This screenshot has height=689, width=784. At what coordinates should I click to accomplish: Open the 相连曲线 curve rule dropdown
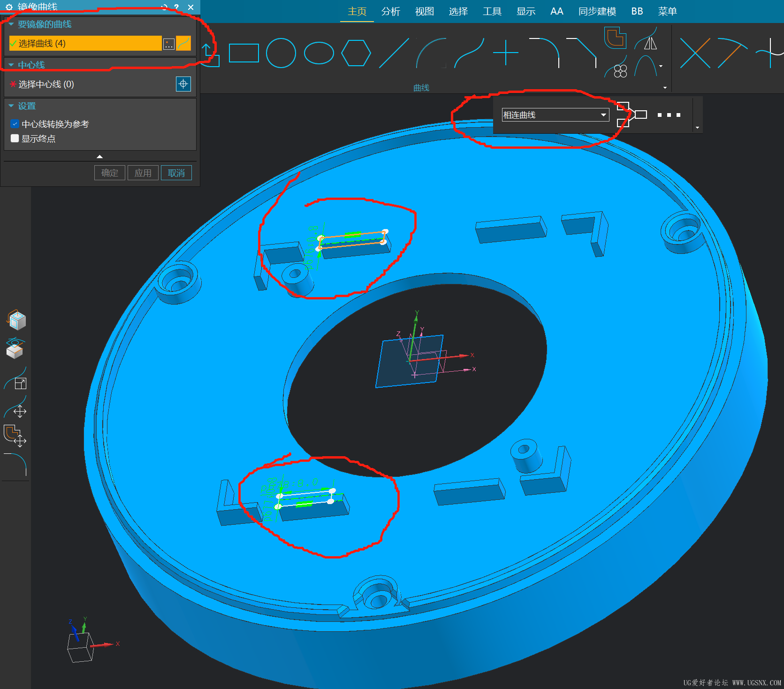(556, 115)
